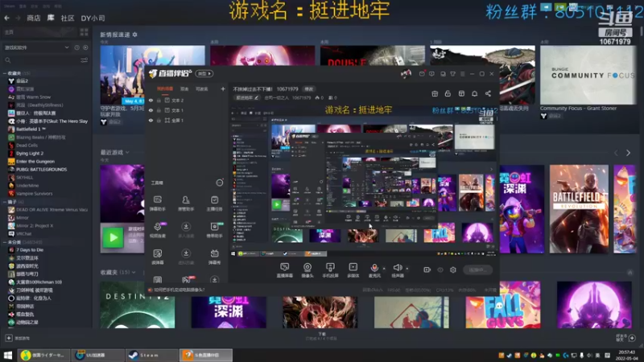Viewport: 644px width, 362px height.
Task: Open Fall Guys cover in favorites shelf
Action: click(502, 305)
